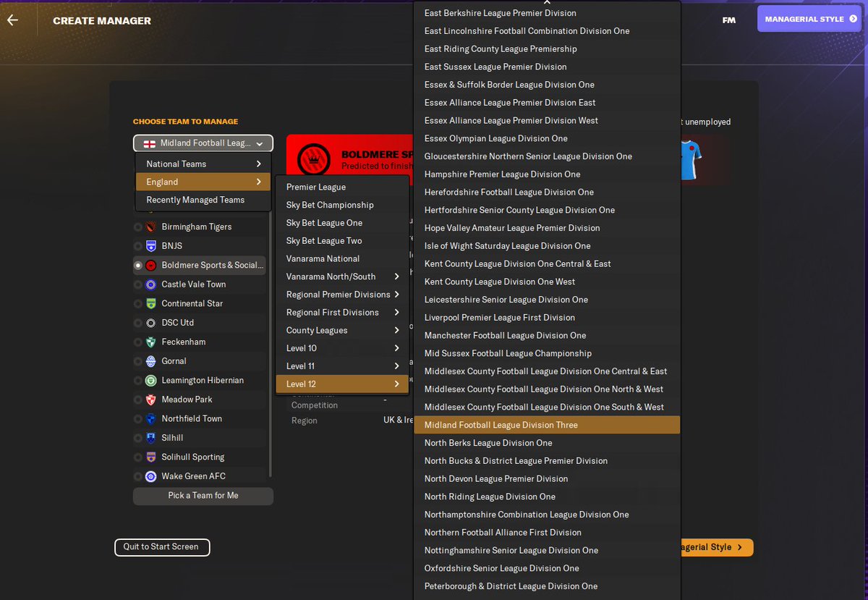Choose Vanarama National

pos(342,258)
